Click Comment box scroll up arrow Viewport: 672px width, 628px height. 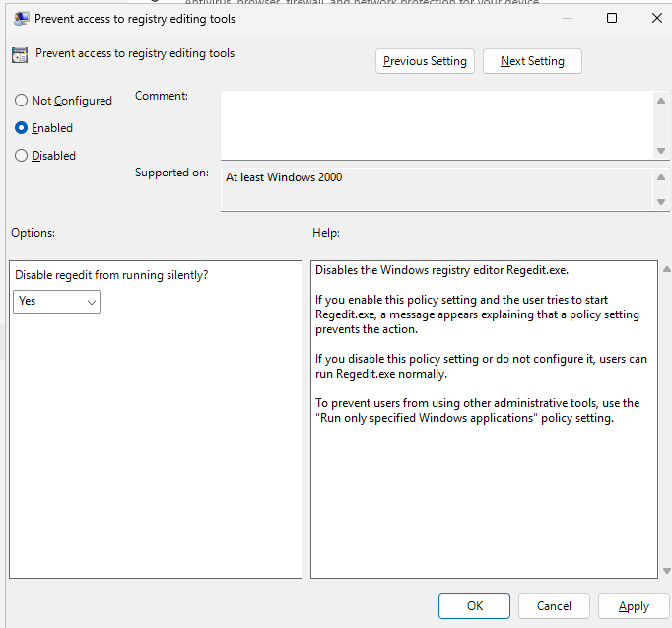click(x=661, y=101)
